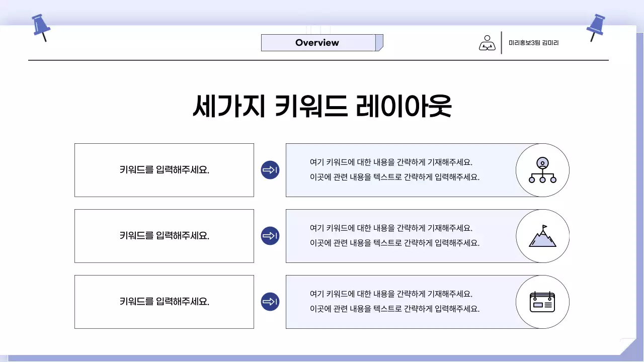The image size is (644, 362).
Task: Click the presenter person icon near the header
Action: (x=487, y=43)
